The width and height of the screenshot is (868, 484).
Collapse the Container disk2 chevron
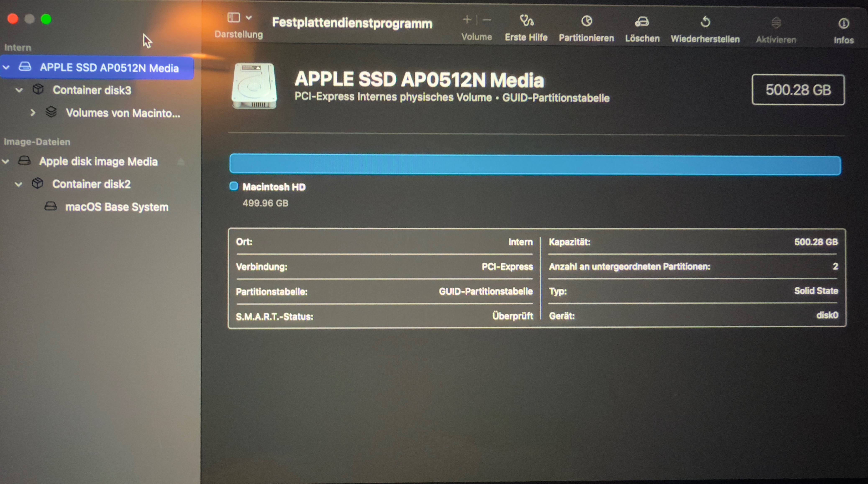pyautogui.click(x=19, y=184)
